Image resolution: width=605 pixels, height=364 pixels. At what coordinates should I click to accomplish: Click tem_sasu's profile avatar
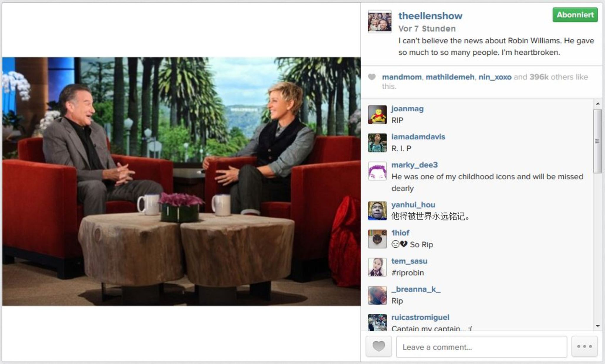pyautogui.click(x=377, y=267)
